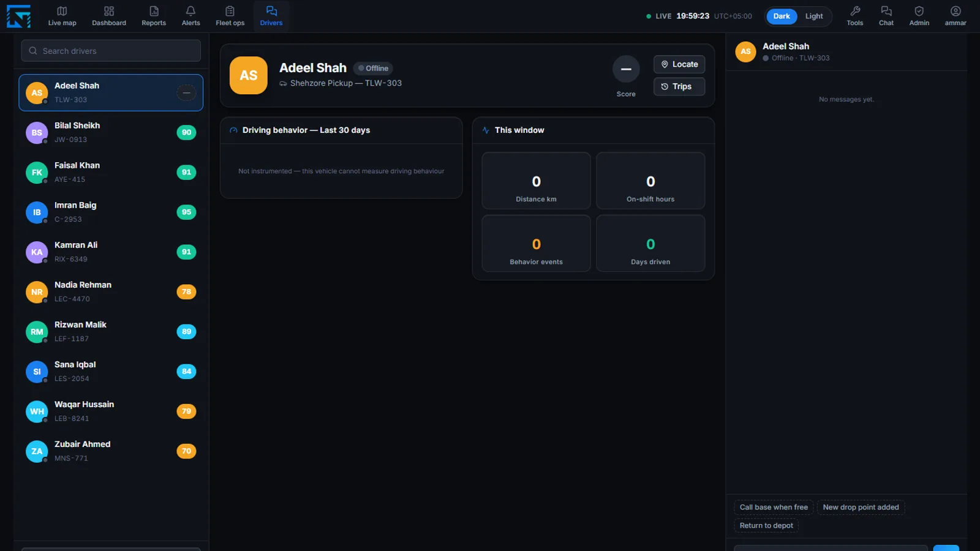Click the UTC+05:00 timezone label

[x=733, y=16]
